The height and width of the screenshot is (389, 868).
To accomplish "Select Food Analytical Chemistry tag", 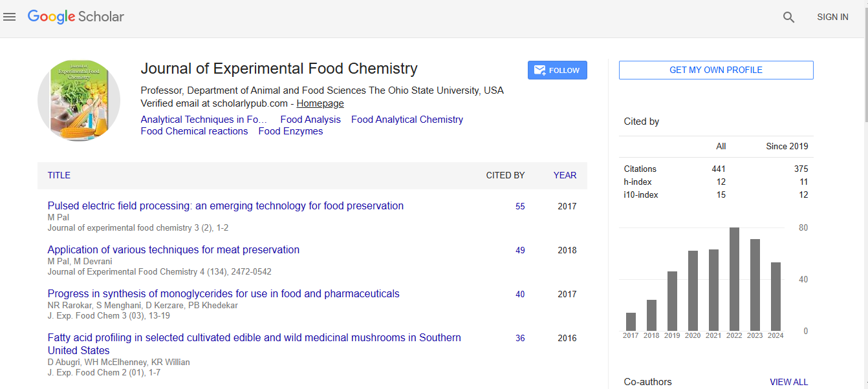I will [x=407, y=120].
